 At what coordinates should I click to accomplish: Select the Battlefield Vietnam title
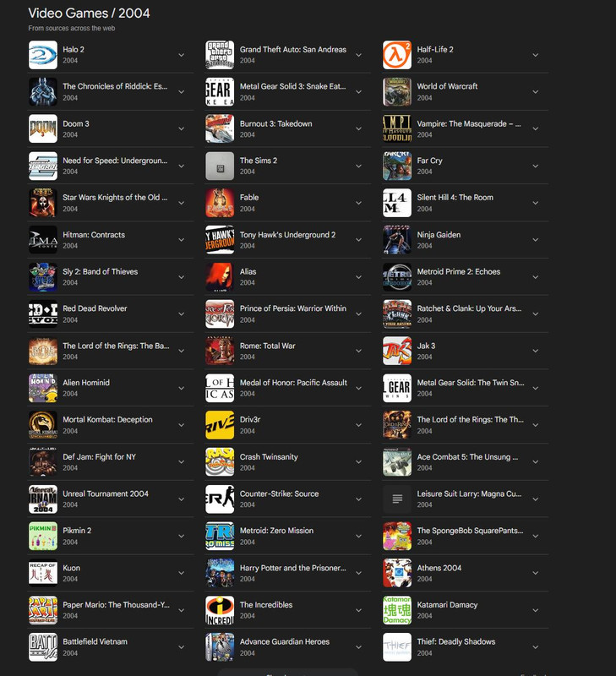95,641
